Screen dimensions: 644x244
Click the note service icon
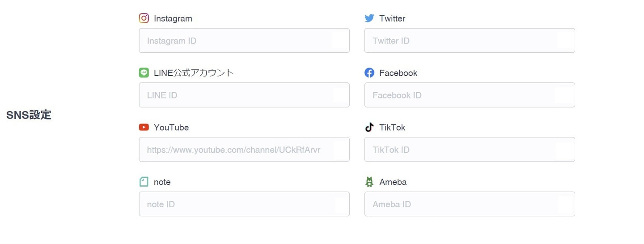(x=144, y=182)
